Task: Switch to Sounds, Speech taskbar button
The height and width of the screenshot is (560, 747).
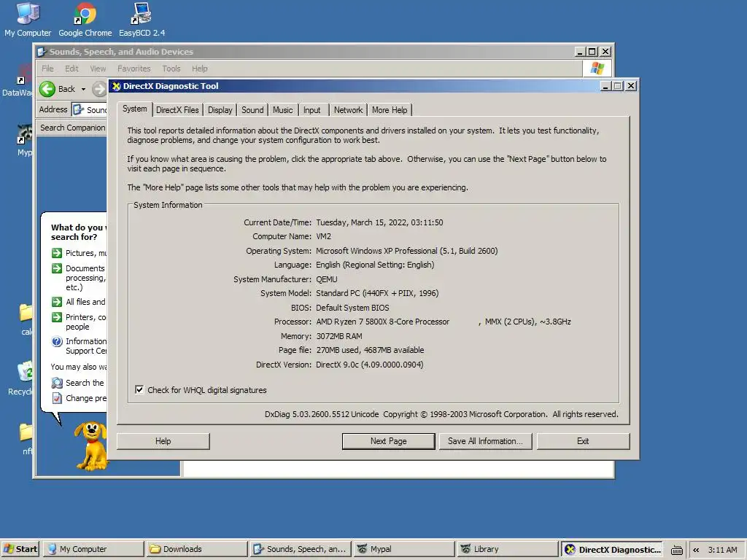Action: click(301, 549)
